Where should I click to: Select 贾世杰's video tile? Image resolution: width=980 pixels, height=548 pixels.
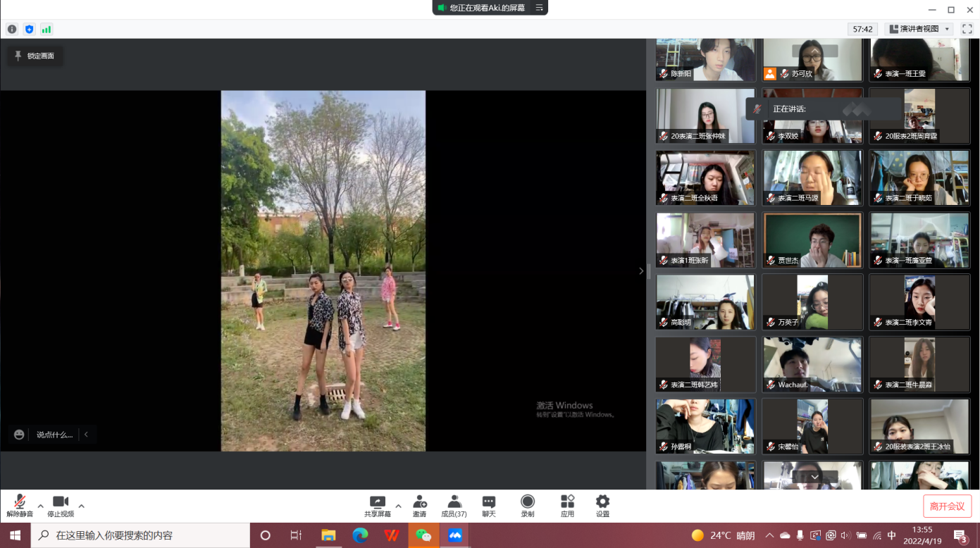pyautogui.click(x=813, y=240)
